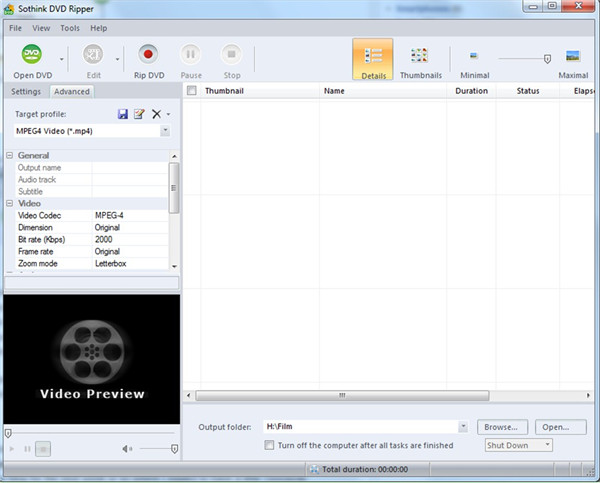Click the Browse button for output folder
Viewport: 600px width, 483px height.
[x=502, y=427]
